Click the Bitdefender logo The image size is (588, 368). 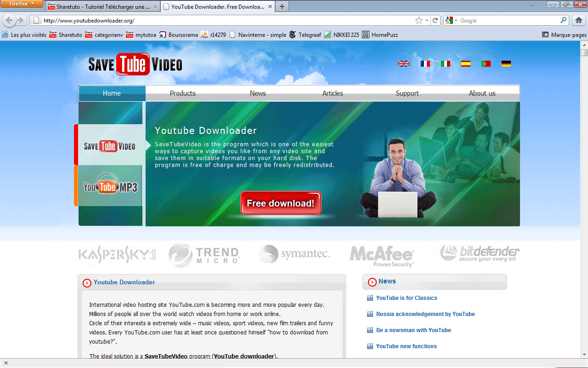480,253
